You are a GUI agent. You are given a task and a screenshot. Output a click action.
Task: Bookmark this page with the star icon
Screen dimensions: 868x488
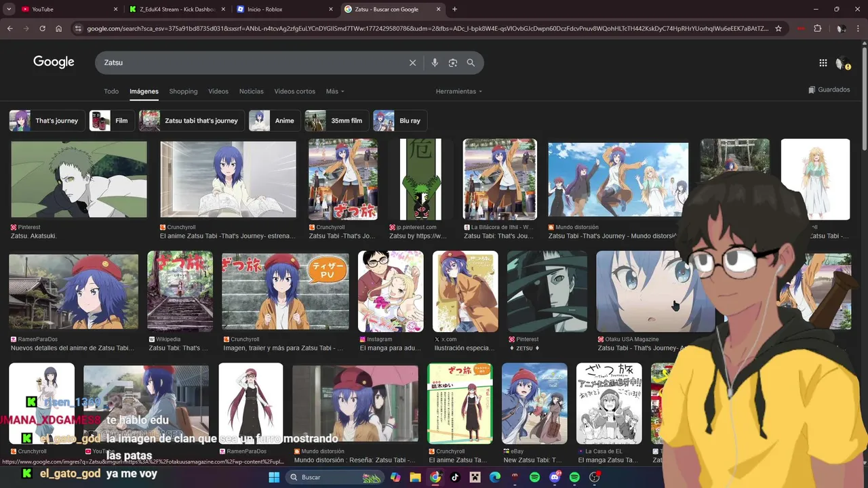tap(778, 28)
